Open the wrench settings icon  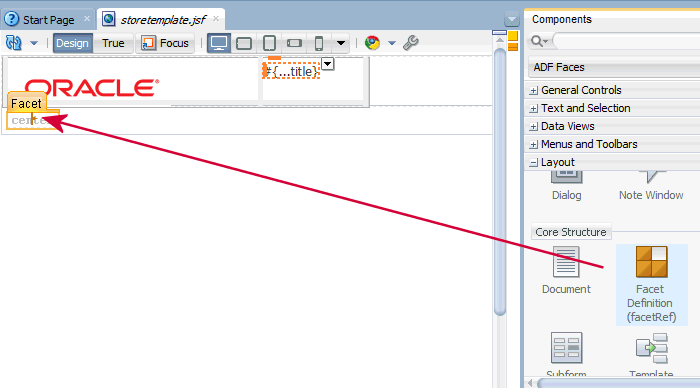click(411, 43)
